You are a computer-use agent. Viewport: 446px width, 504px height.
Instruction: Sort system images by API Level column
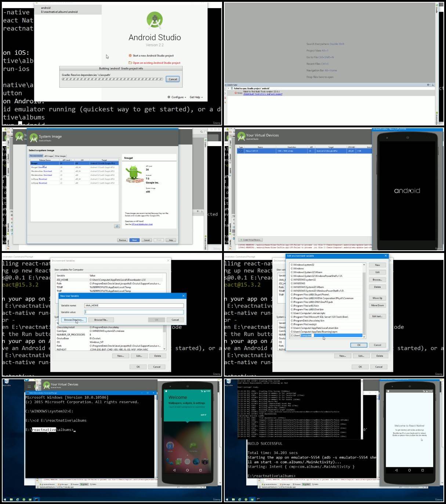click(67, 160)
